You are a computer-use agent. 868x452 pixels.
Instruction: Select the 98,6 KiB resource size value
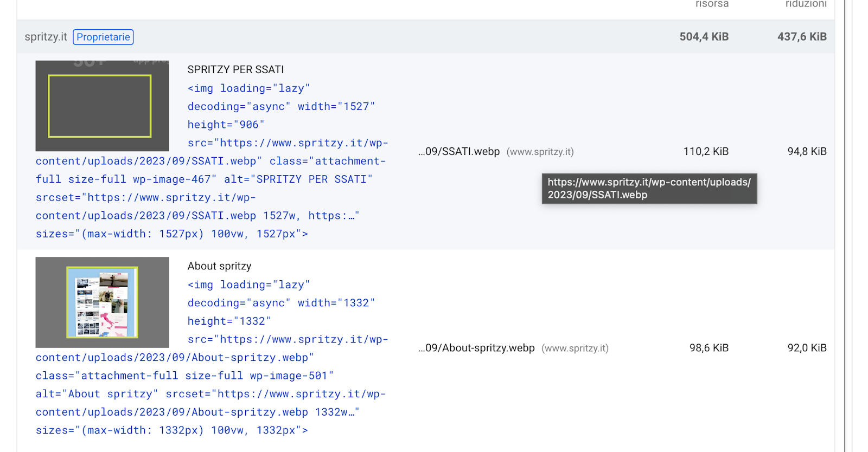[x=709, y=348]
